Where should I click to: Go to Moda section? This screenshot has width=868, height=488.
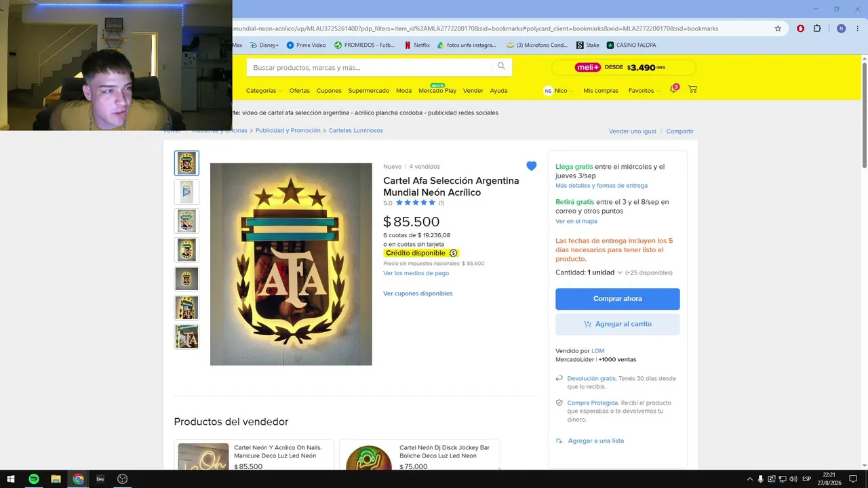(x=403, y=91)
